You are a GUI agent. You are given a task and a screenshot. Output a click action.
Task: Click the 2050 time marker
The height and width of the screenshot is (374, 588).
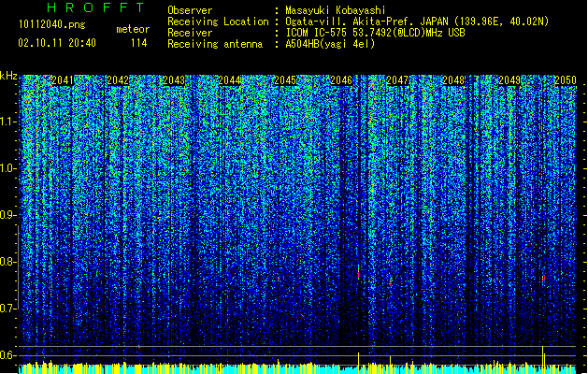pos(566,80)
